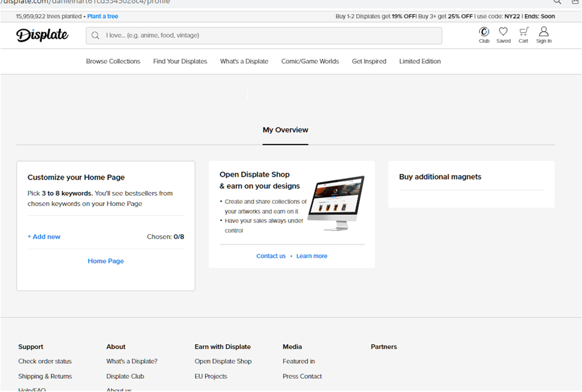Click the 'About' footer heading
The image size is (582, 392).
click(116, 347)
